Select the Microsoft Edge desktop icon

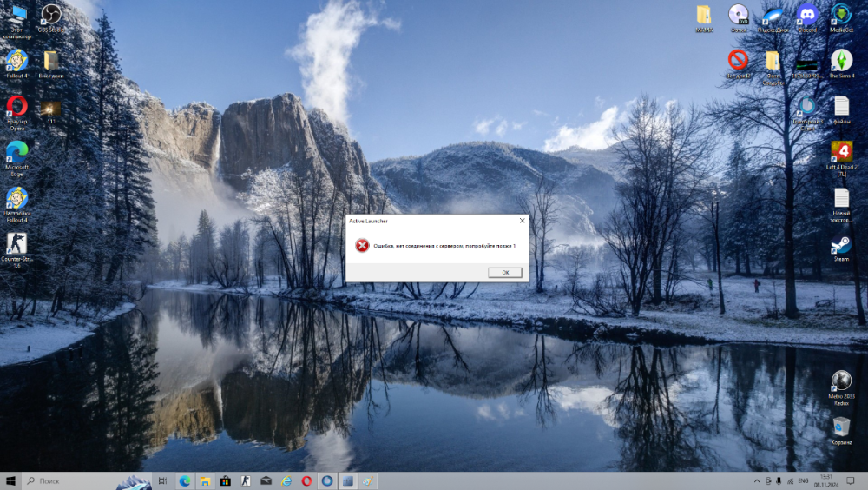(16, 153)
